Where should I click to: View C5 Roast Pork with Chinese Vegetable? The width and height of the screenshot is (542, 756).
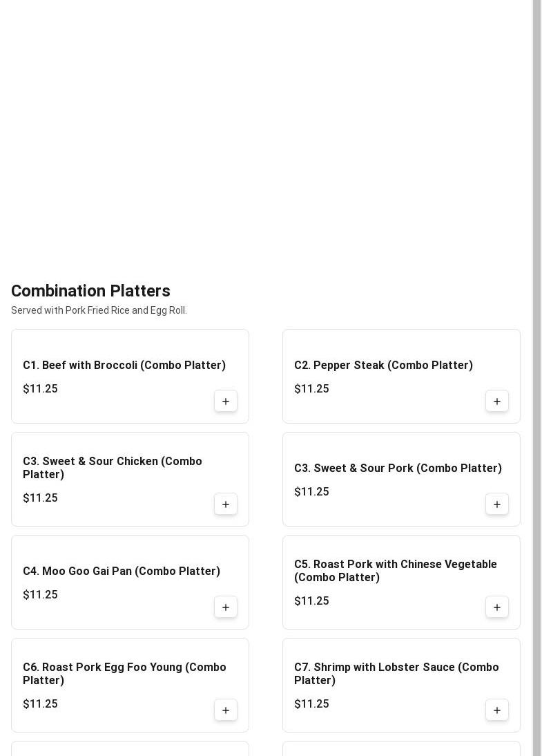[x=396, y=570]
